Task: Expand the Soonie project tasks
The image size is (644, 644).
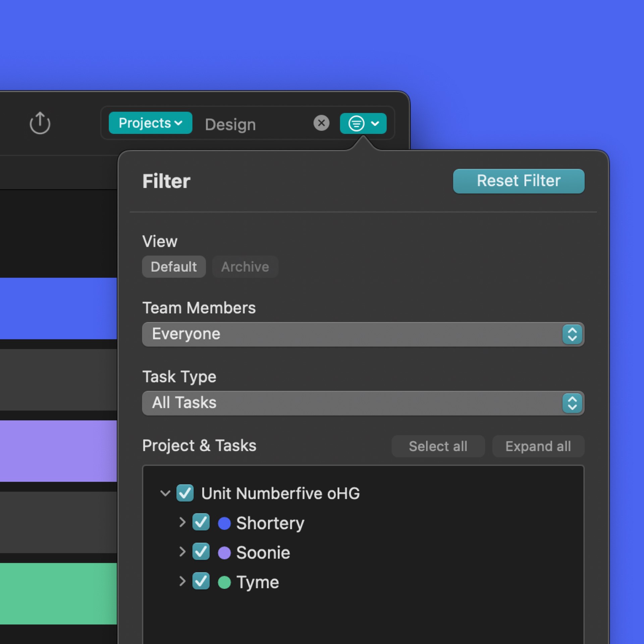Action: (182, 552)
